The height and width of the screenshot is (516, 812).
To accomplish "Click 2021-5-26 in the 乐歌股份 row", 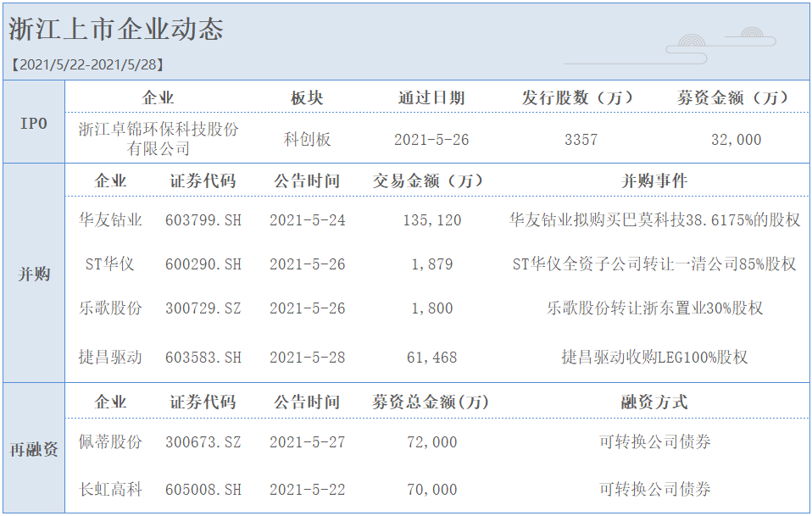I will [307, 308].
